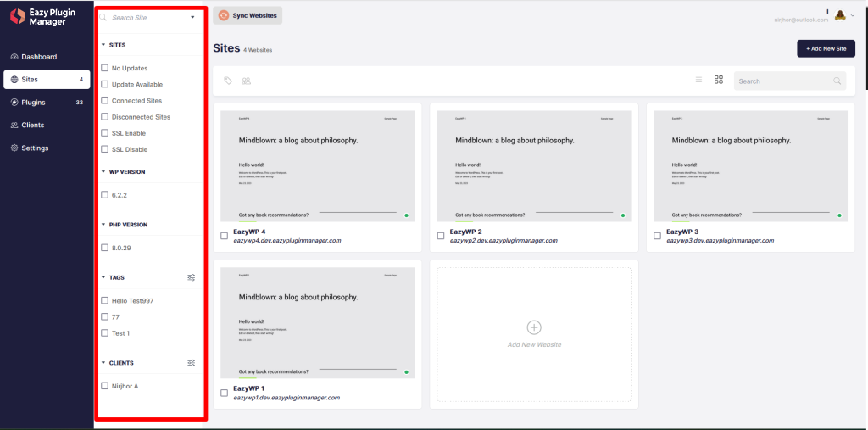868x430 pixels.
Task: Check the Update Available filter
Action: tap(104, 84)
